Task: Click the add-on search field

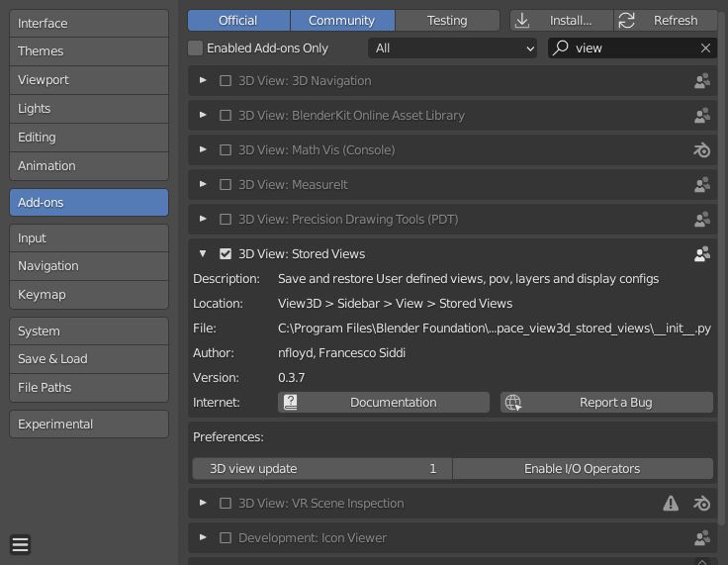Action: pyautogui.click(x=632, y=47)
